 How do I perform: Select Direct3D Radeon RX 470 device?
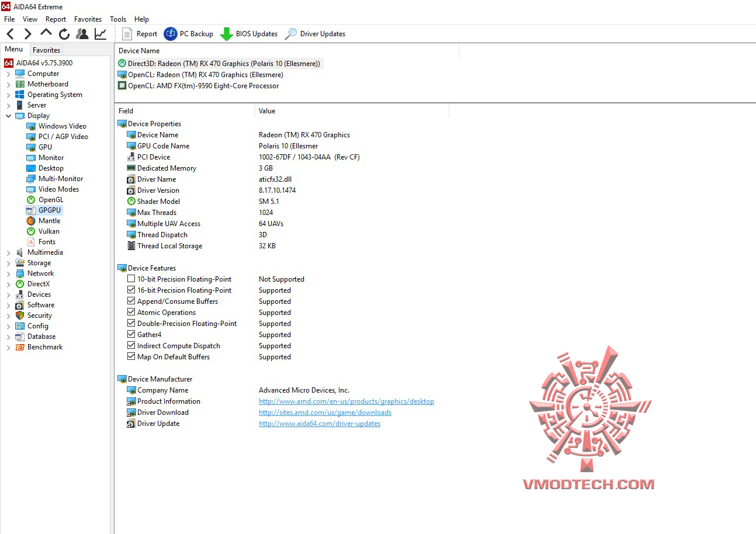point(219,64)
